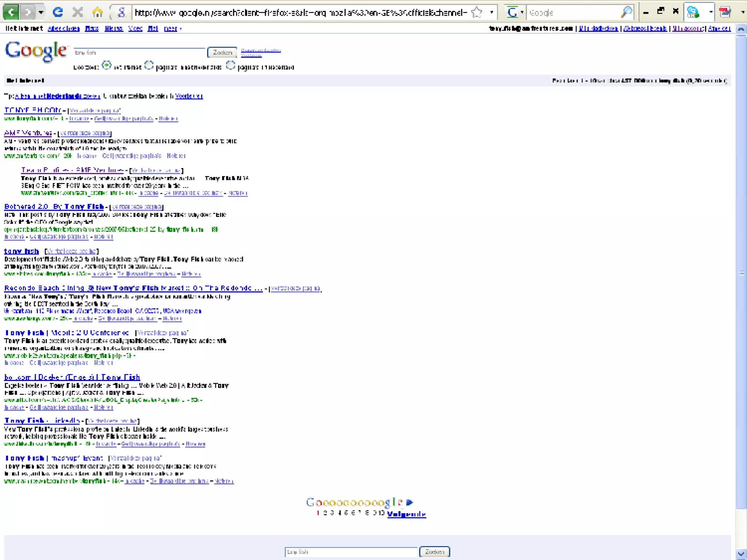The height and width of the screenshot is (560, 747).
Task: Click the Reload page icon
Action: pyautogui.click(x=58, y=13)
